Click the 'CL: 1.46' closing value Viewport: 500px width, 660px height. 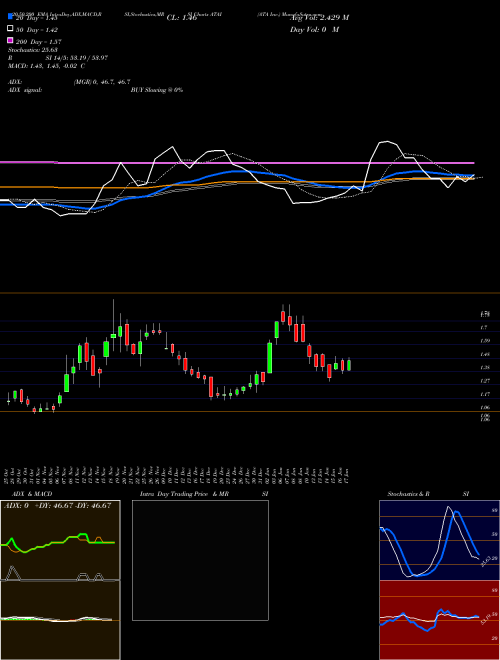click(182, 18)
